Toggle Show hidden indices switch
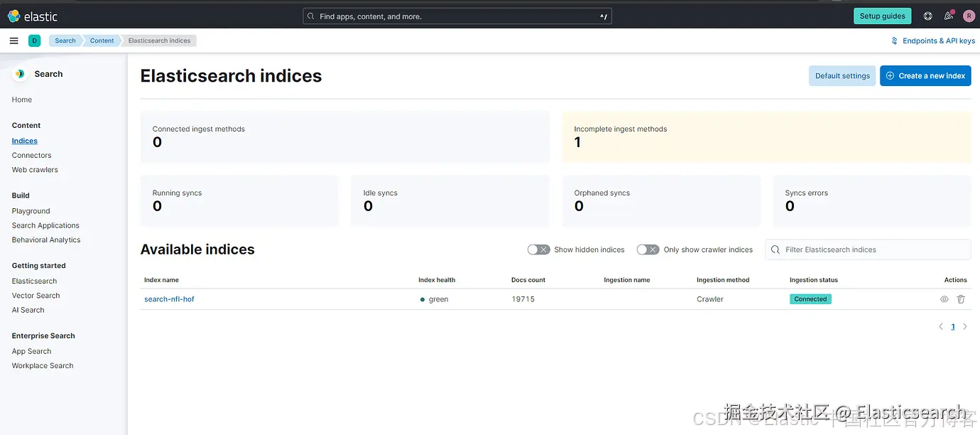 click(x=538, y=249)
